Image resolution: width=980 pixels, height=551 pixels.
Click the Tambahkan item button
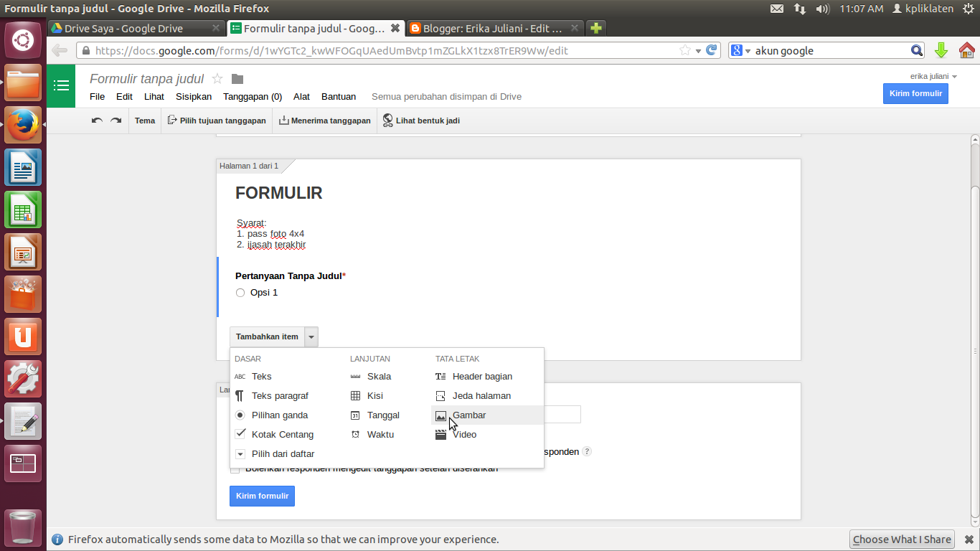click(267, 336)
